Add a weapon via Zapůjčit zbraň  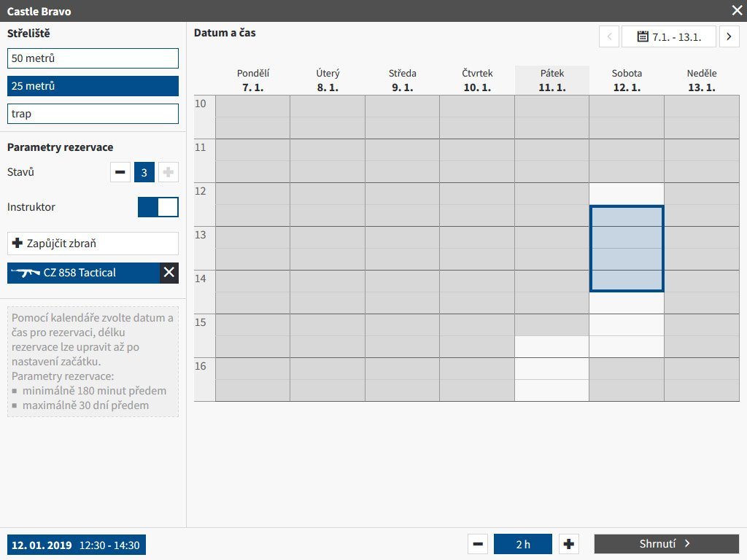tap(93, 244)
